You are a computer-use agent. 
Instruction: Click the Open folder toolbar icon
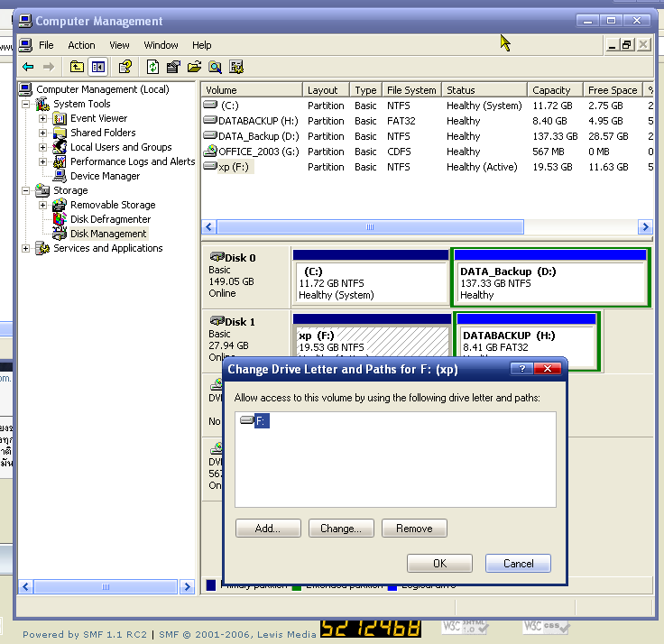194,67
